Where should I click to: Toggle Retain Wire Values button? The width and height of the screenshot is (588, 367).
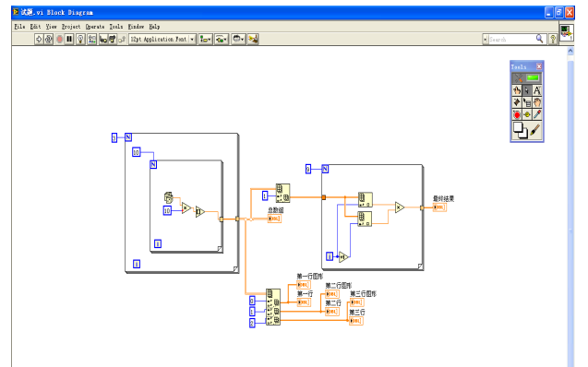click(x=92, y=39)
